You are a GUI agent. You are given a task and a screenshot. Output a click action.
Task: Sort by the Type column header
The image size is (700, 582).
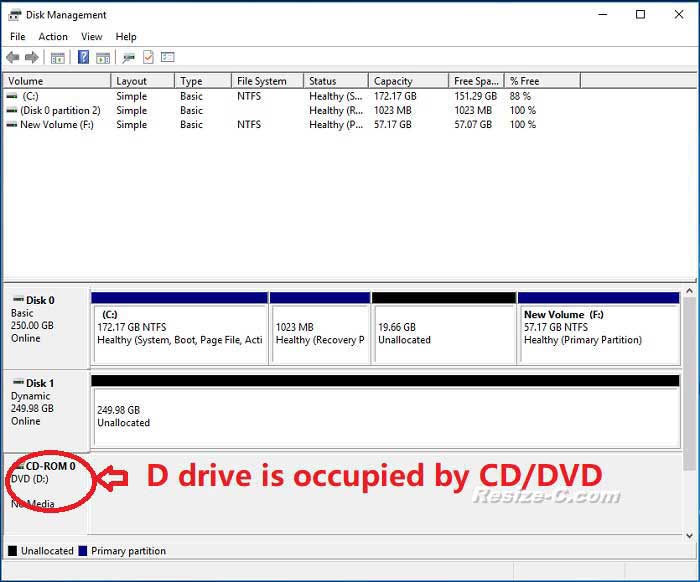[203, 81]
